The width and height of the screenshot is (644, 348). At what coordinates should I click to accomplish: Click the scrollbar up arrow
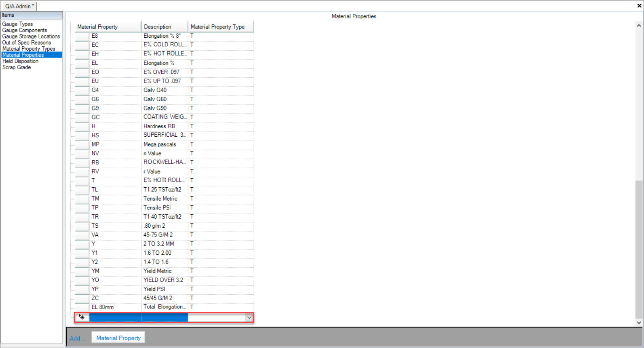point(639,26)
